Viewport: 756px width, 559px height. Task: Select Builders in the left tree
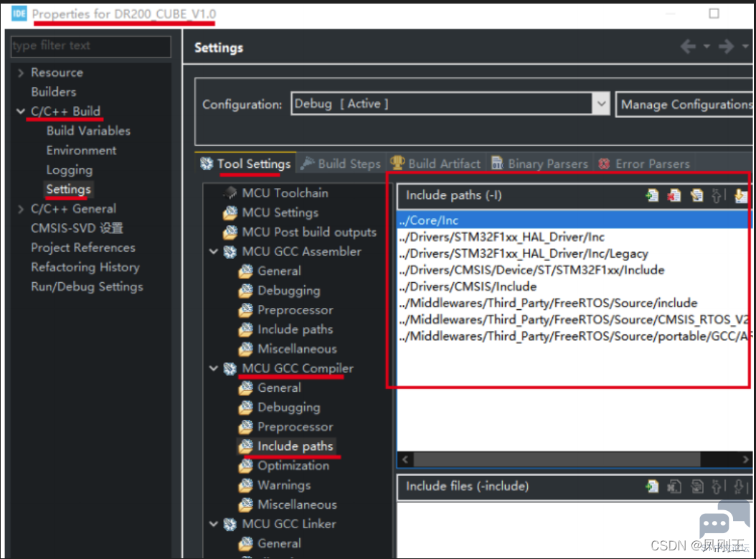[x=54, y=92]
